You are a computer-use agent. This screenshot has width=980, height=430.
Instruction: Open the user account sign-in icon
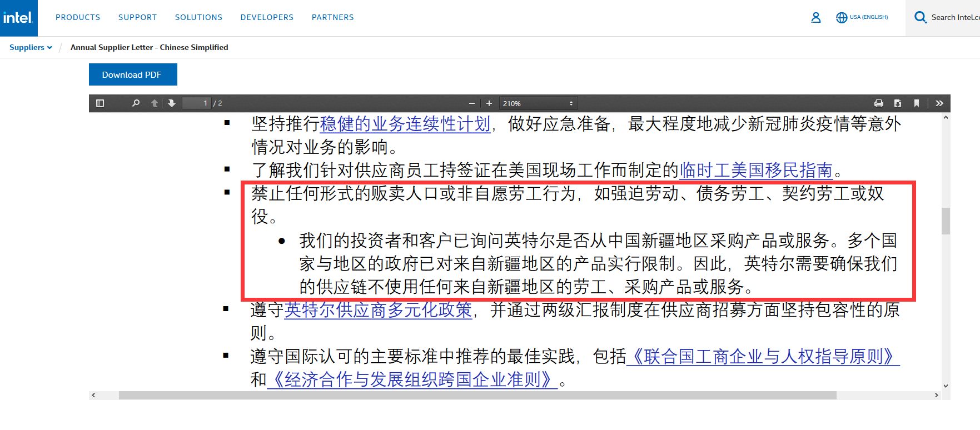[x=816, y=18]
